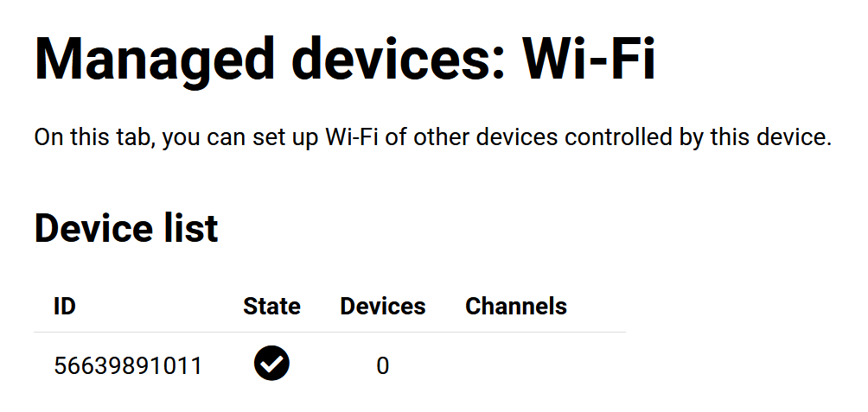This screenshot has height=412, width=868.
Task: Click the words set up in description
Action: point(285,138)
